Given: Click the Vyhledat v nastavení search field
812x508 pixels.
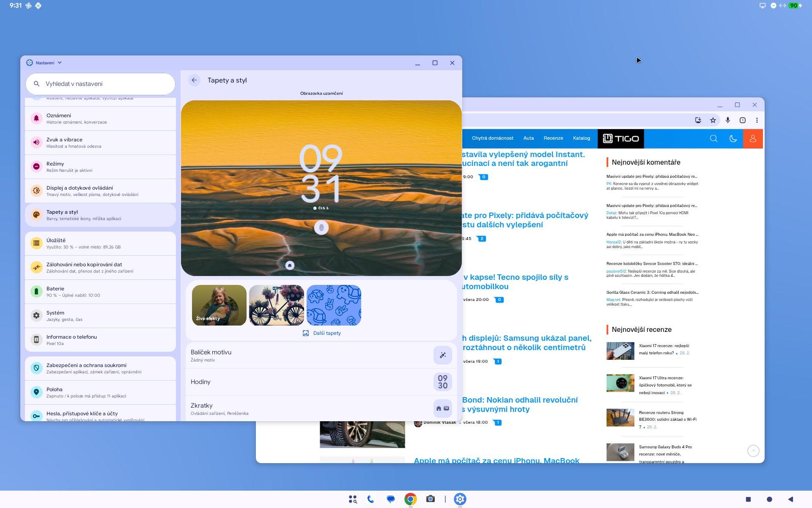Looking at the screenshot, I should (100, 84).
